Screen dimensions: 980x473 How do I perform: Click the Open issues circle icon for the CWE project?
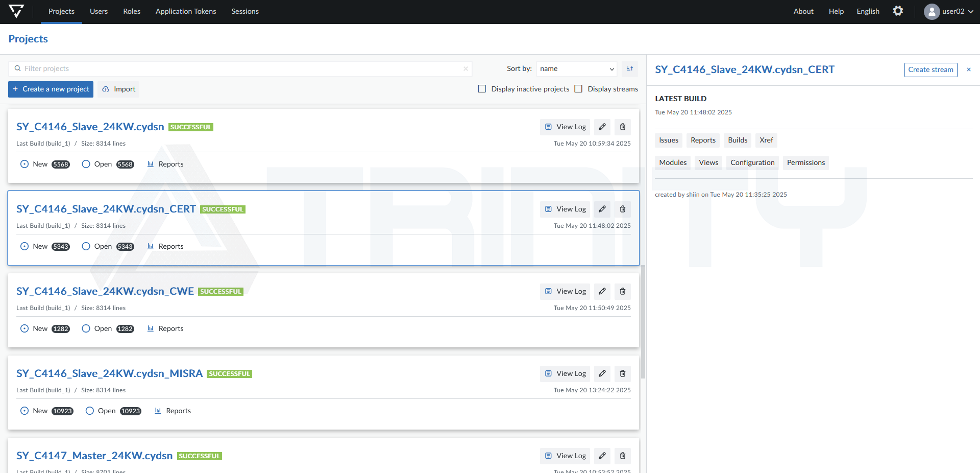[86, 328]
